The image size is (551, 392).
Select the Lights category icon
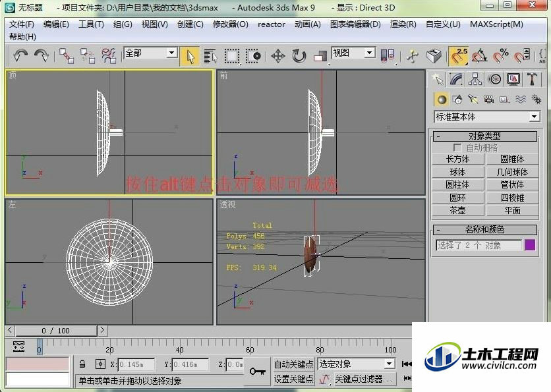tap(473, 99)
